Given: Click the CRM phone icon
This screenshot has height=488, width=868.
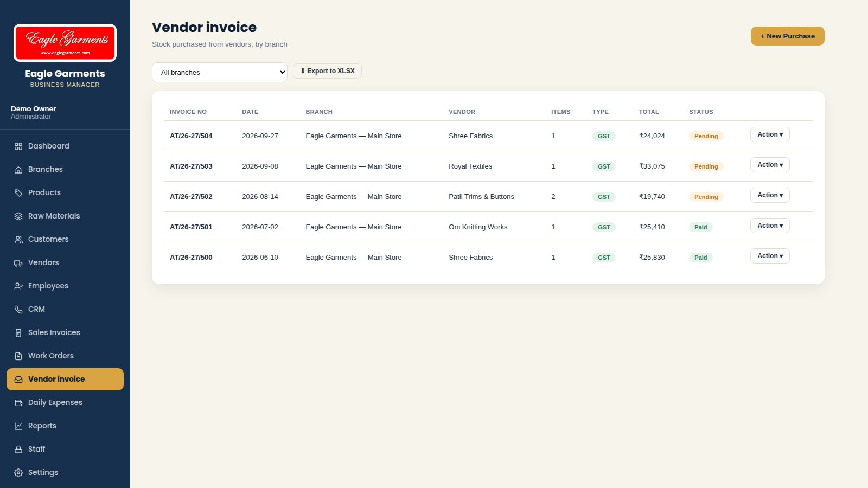Looking at the screenshot, I should (x=18, y=310).
